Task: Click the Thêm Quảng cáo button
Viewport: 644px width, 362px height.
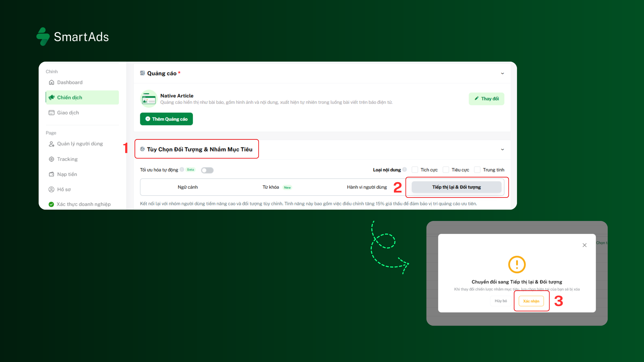Action: (x=166, y=119)
